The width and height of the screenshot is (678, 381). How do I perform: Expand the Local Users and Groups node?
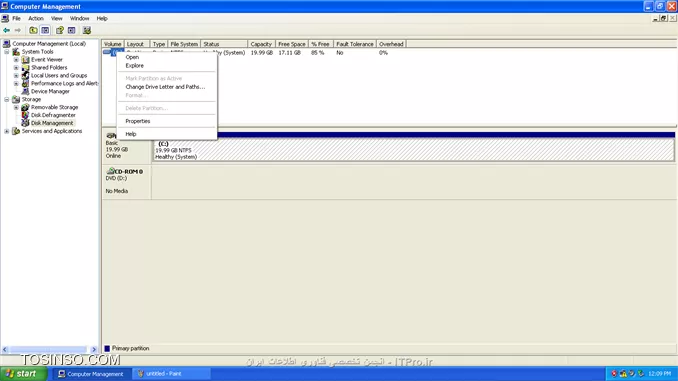coord(16,76)
